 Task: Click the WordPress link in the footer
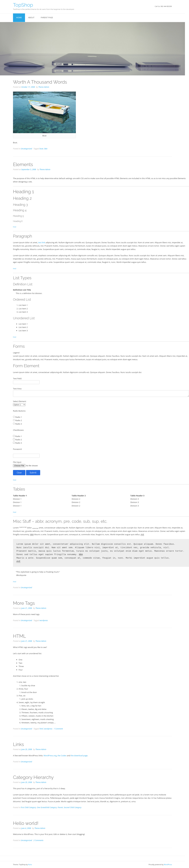click(x=168, y=865)
